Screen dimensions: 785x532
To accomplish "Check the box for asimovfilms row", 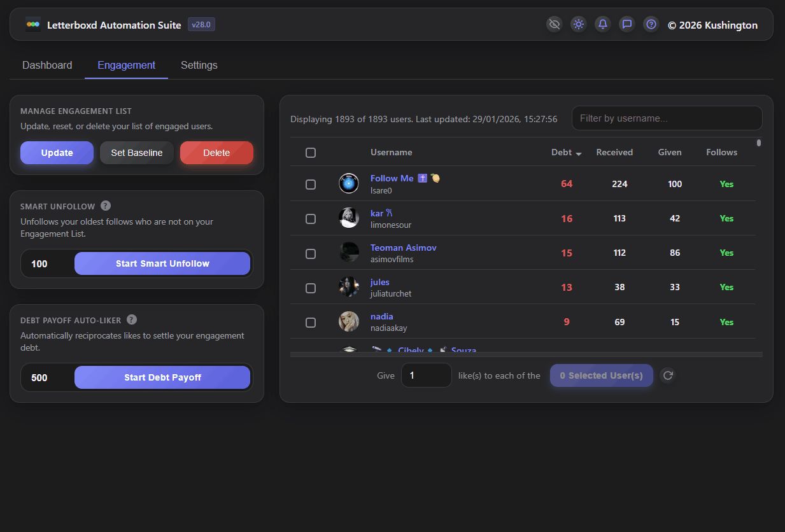I will pyautogui.click(x=311, y=253).
